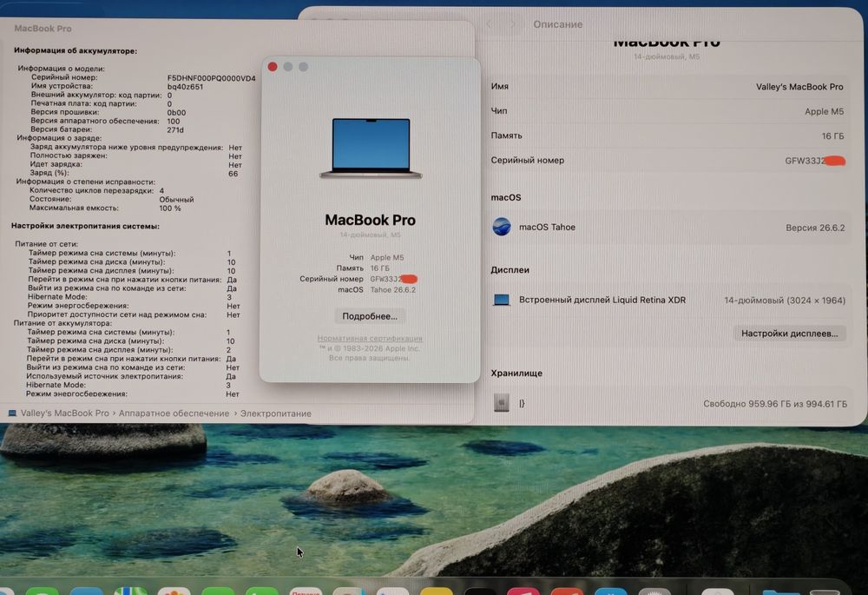The image size is (868, 595).
Task: Click Количество циклов перезарядки value 4
Action: 161,190
